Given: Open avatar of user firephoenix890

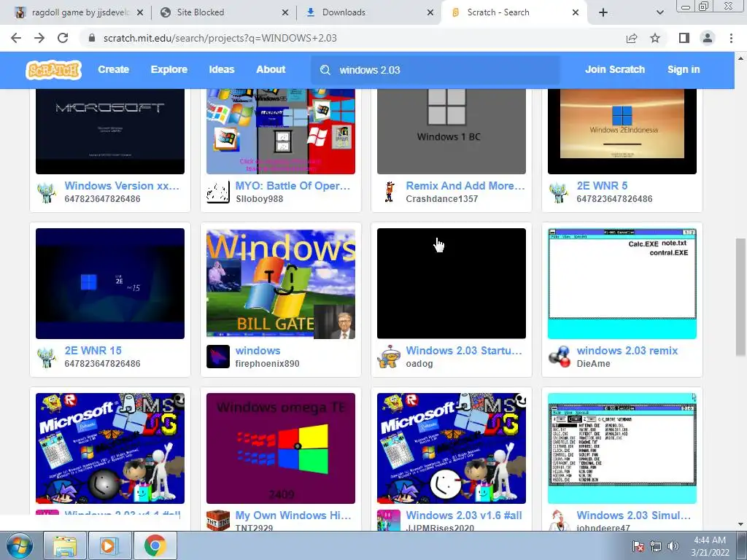Looking at the screenshot, I should 218,357.
